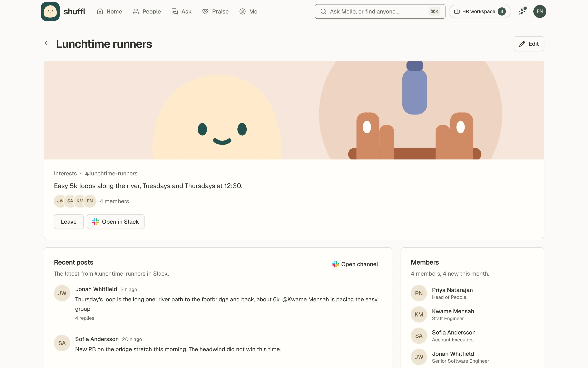
Task: Leave the Lunchtime runners group
Action: click(69, 221)
